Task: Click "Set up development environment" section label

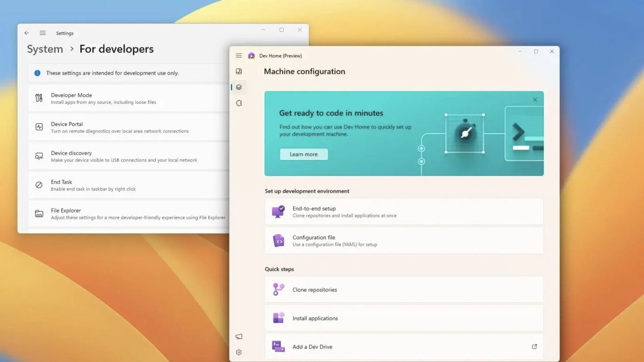Action: (x=307, y=191)
